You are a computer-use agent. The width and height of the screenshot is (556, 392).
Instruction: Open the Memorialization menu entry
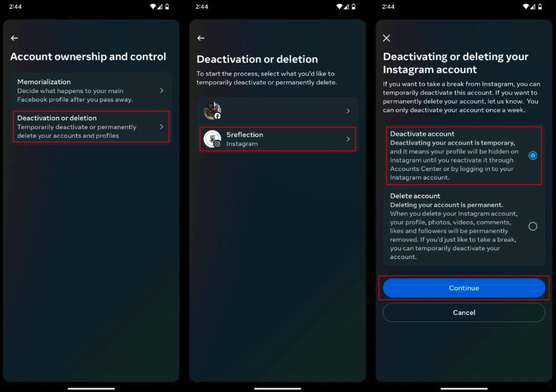(x=91, y=91)
